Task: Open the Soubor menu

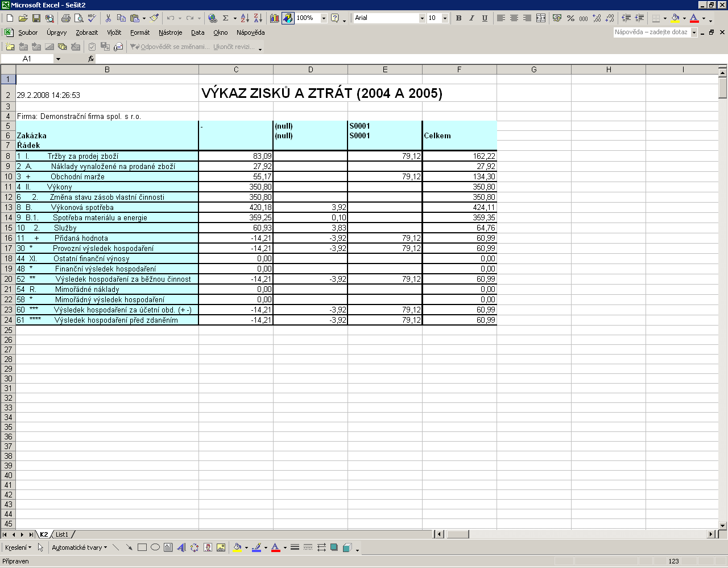Action: [x=28, y=32]
